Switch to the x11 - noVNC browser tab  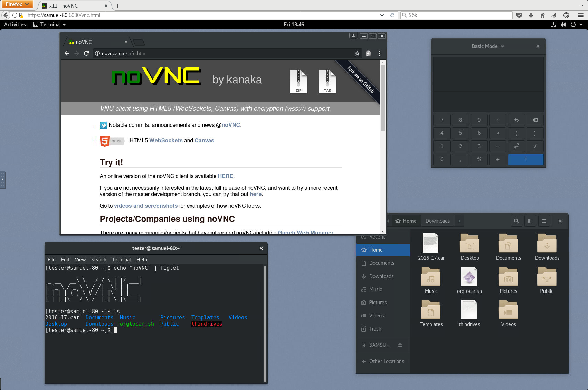pyautogui.click(x=69, y=6)
